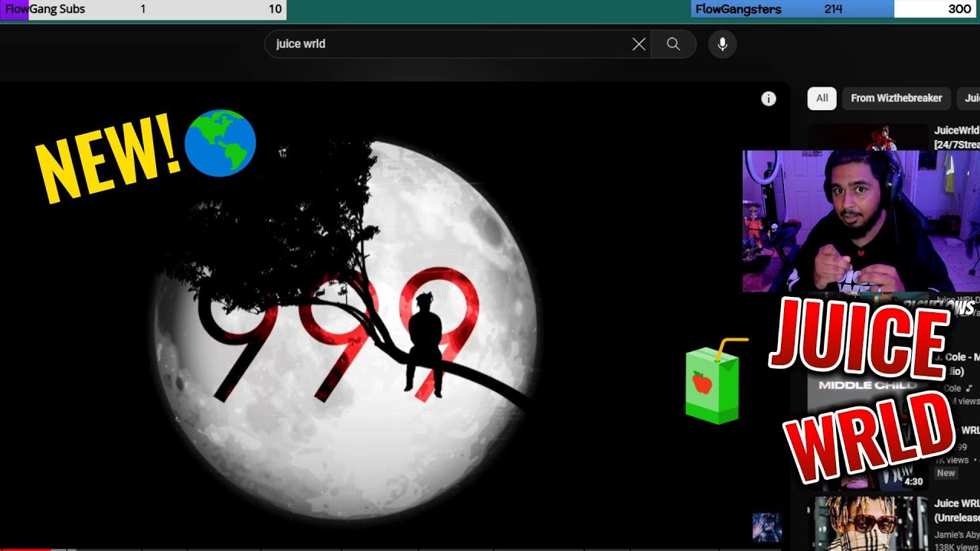Select the All filter chip
The width and height of the screenshot is (980, 551).
point(822,98)
